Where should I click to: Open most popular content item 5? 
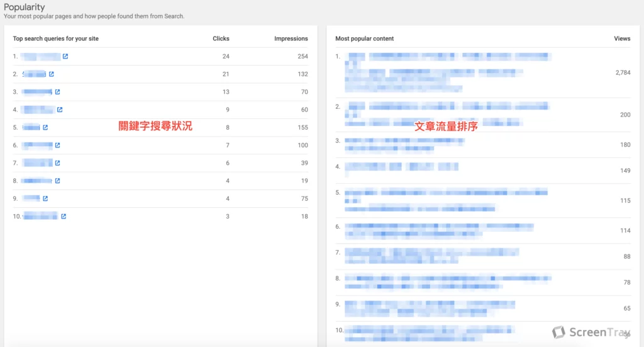446,201
